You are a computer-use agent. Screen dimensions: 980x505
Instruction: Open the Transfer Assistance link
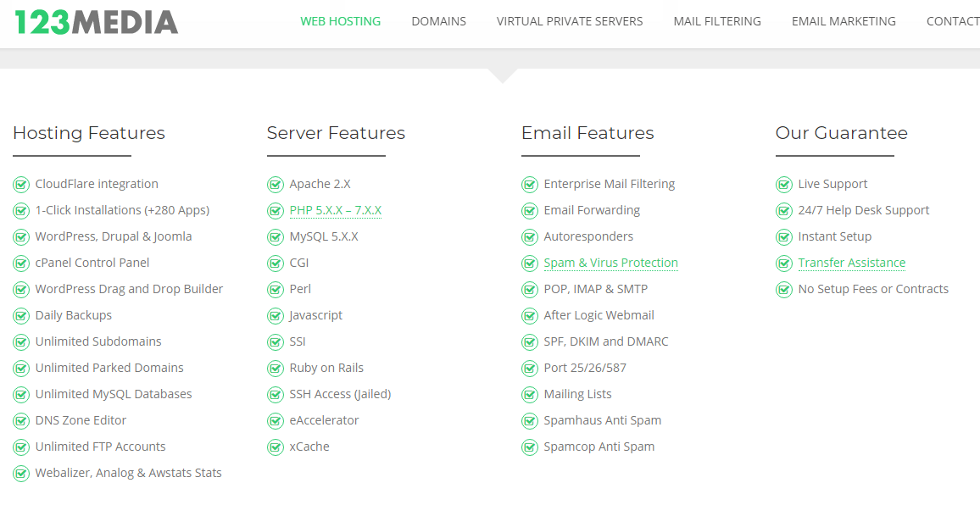852,264
